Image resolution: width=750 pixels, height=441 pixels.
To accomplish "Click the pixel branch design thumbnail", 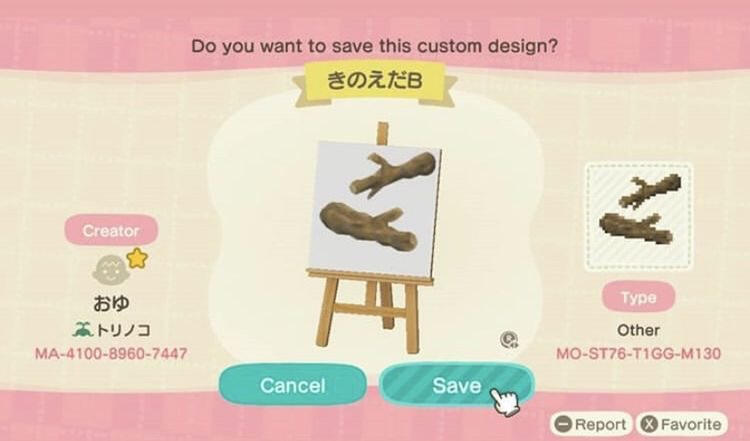I will click(639, 216).
